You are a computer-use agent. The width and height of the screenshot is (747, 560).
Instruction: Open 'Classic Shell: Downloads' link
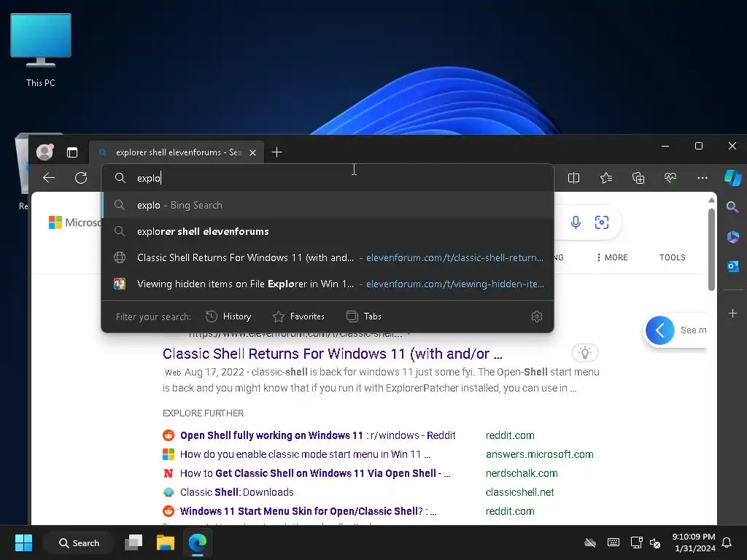coord(237,492)
